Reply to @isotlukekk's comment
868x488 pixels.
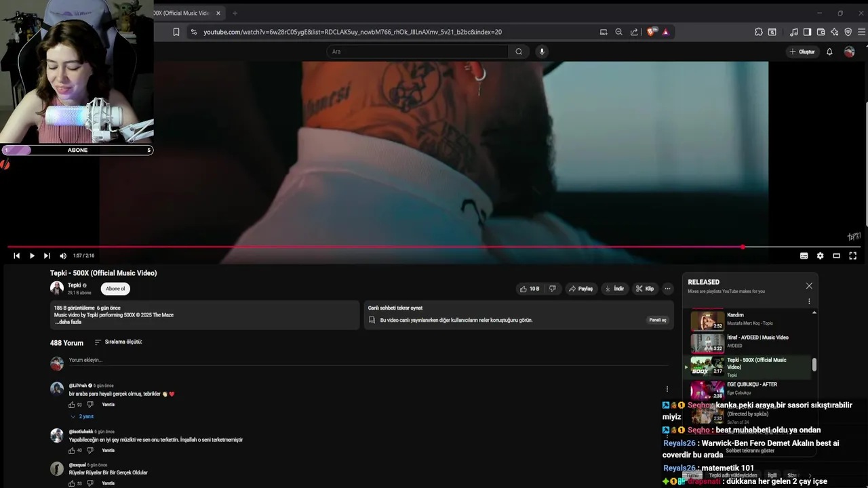[x=108, y=450]
